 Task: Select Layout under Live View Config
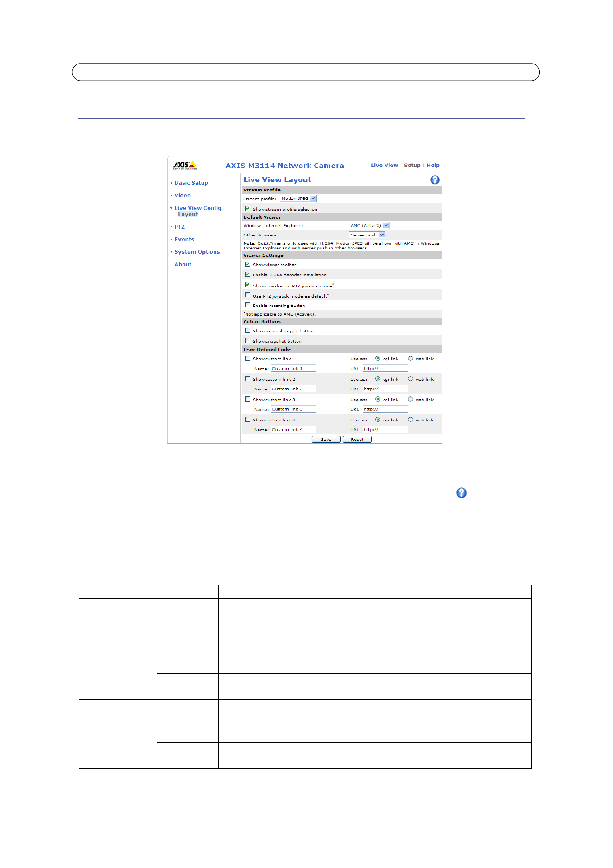point(188,214)
